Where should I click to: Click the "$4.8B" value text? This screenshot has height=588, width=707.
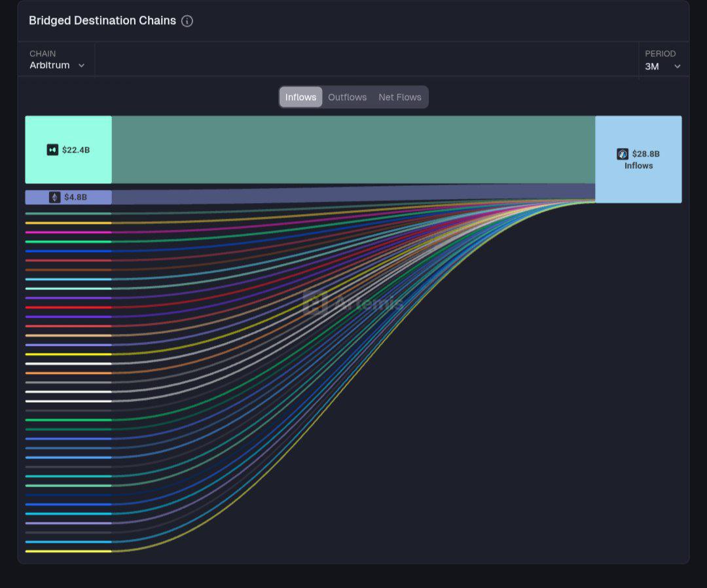pos(75,197)
